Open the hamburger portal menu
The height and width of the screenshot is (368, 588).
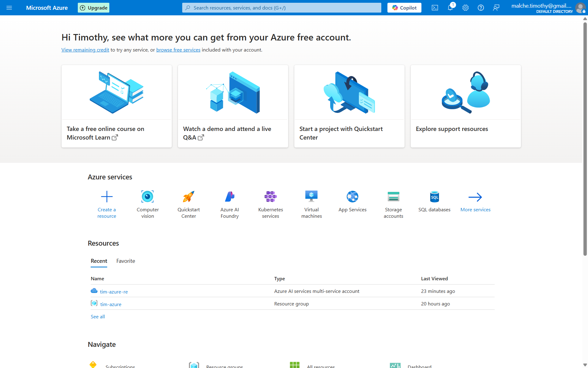tap(9, 8)
